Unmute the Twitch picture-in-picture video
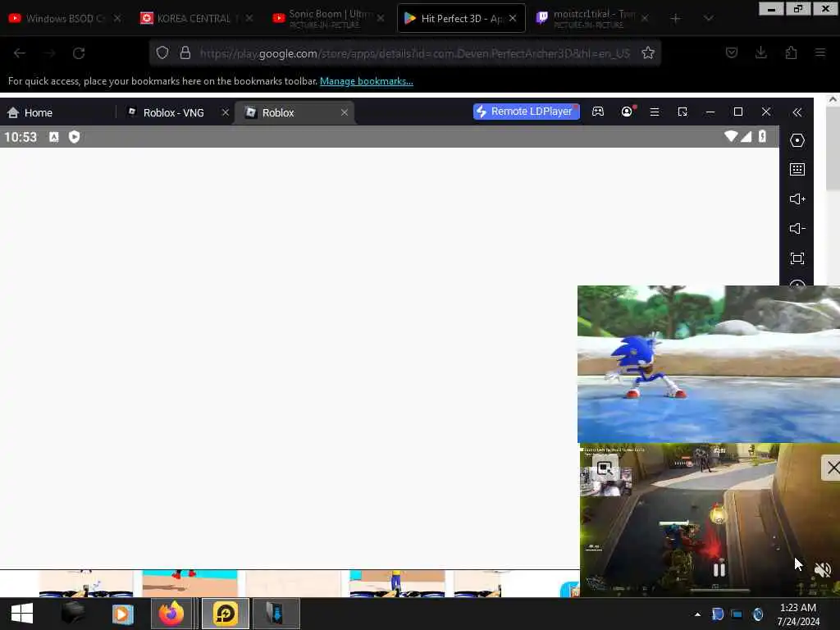840x630 pixels. 822,569
